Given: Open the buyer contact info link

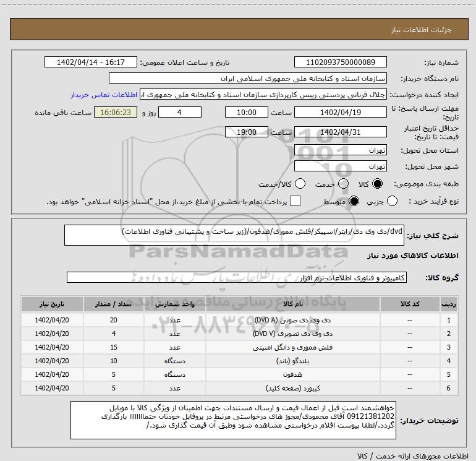Looking at the screenshot, I should pyautogui.click(x=104, y=95).
